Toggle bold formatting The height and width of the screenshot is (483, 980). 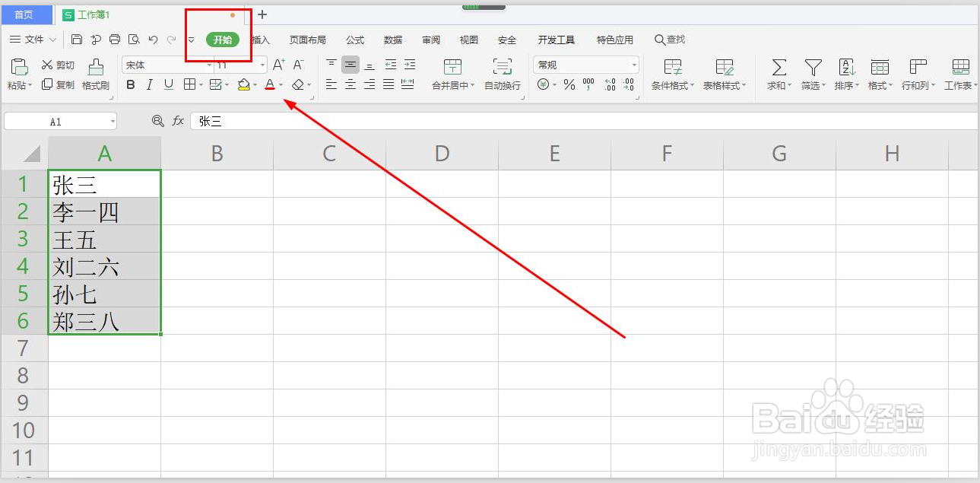pos(130,84)
